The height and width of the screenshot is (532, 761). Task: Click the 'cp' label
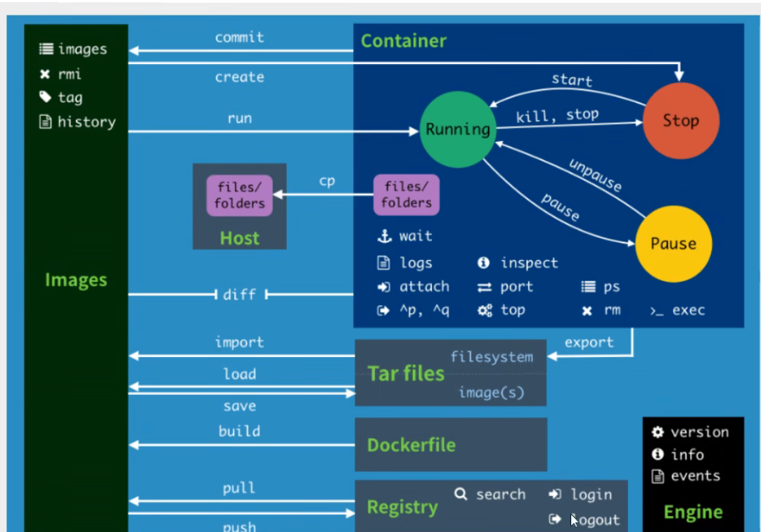click(x=327, y=181)
